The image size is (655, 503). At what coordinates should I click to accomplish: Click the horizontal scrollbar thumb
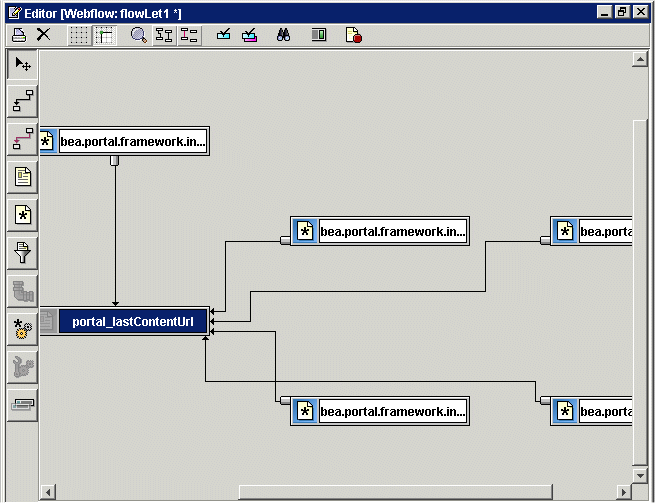pyautogui.click(x=396, y=492)
